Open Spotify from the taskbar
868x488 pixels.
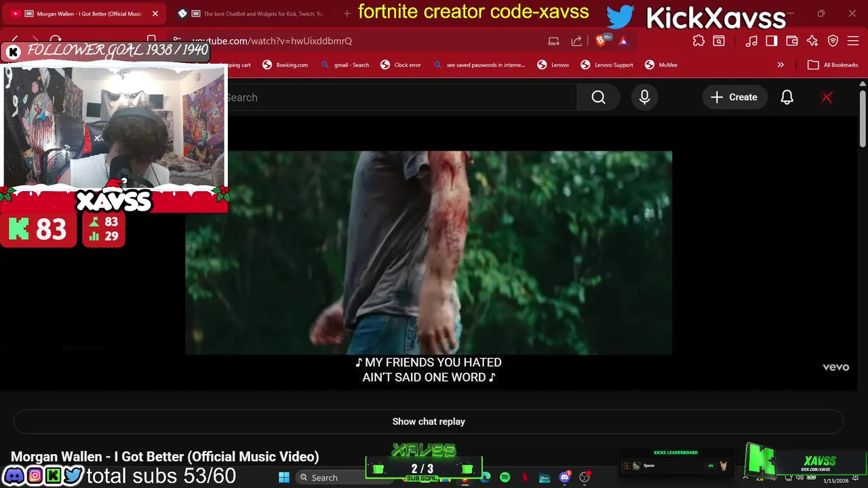tap(505, 478)
